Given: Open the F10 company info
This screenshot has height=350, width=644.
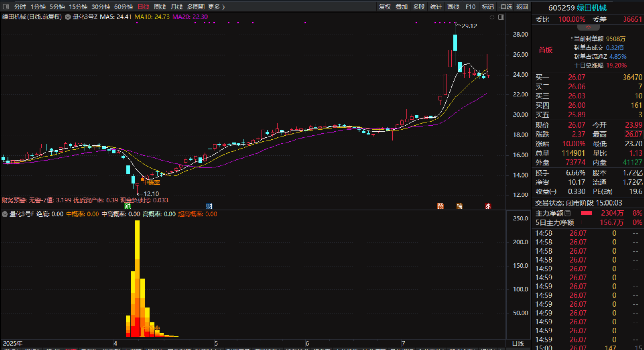Looking at the screenshot, I should click(470, 7).
